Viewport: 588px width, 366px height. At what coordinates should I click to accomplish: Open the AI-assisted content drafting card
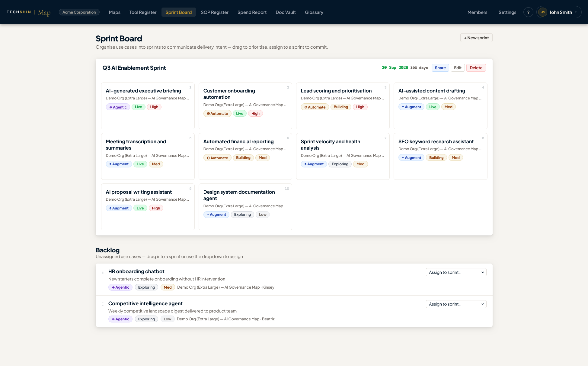tap(440, 106)
